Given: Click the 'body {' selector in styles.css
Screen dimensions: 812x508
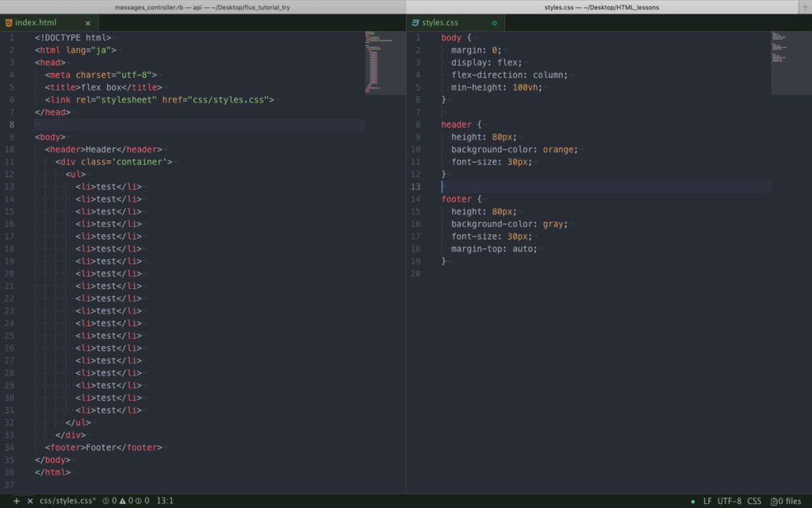Looking at the screenshot, I should [x=456, y=38].
